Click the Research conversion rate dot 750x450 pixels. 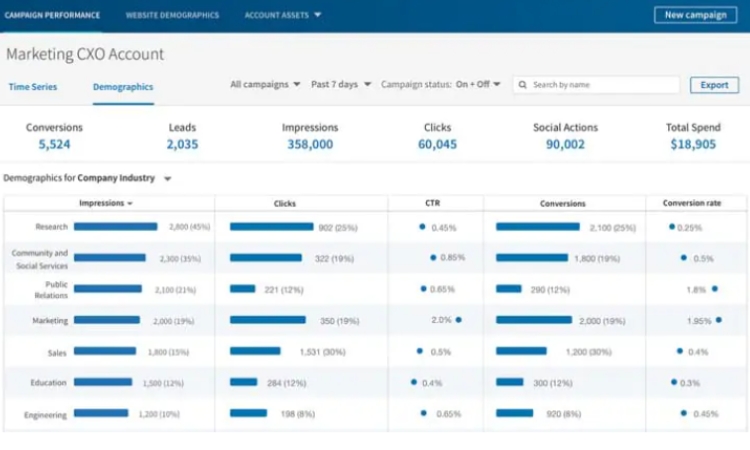coord(672,227)
